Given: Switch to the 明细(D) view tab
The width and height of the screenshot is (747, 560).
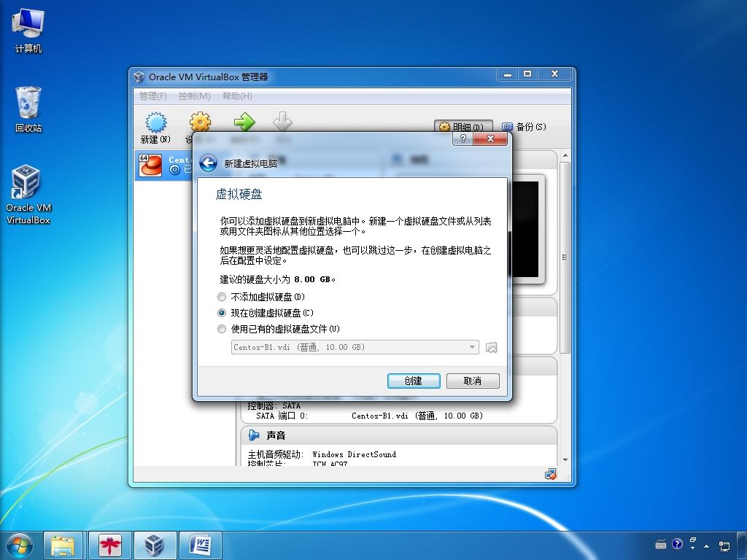Looking at the screenshot, I should coord(463,127).
